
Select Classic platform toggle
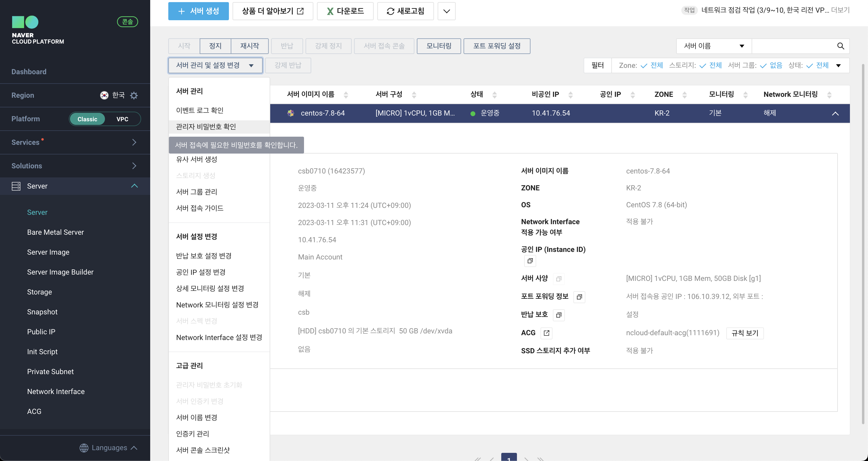(x=87, y=119)
